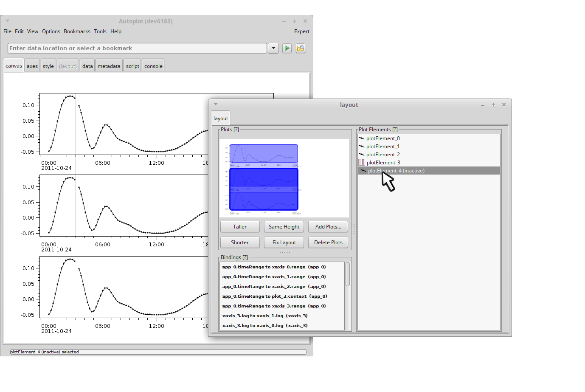
Task: Click the Plot Elements help [?] link
Action: (x=395, y=130)
